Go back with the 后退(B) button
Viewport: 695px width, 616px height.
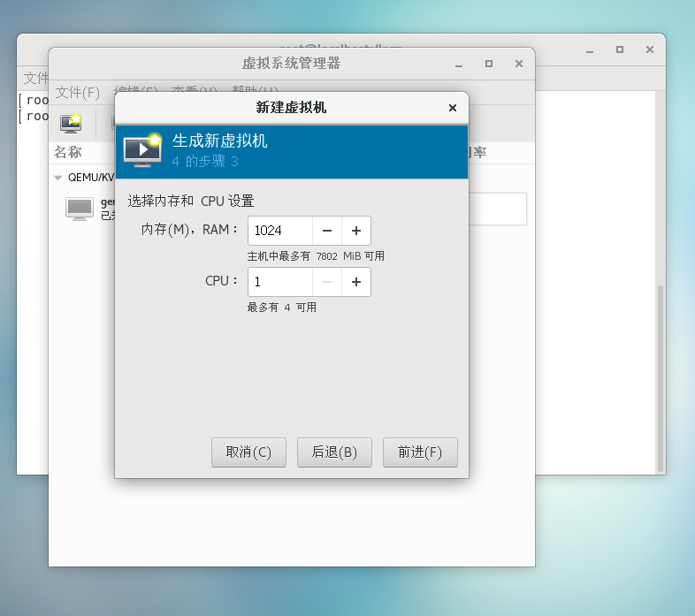pos(334,452)
